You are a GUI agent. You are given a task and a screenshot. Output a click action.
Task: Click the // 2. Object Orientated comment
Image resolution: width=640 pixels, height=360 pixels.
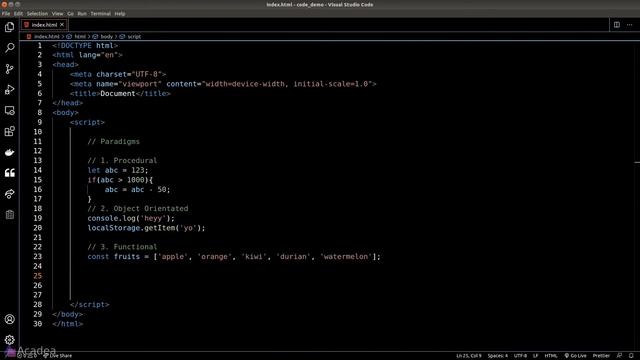[138, 209]
